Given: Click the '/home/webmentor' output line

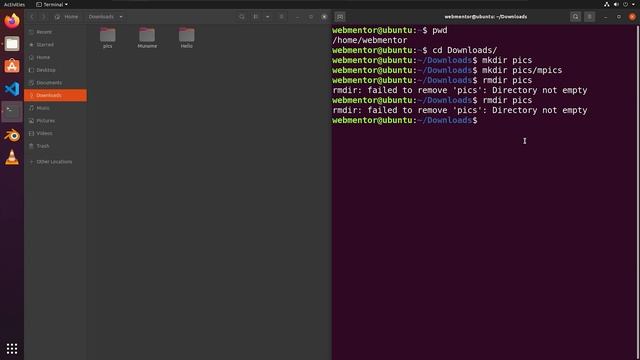Looking at the screenshot, I should pos(370,40).
